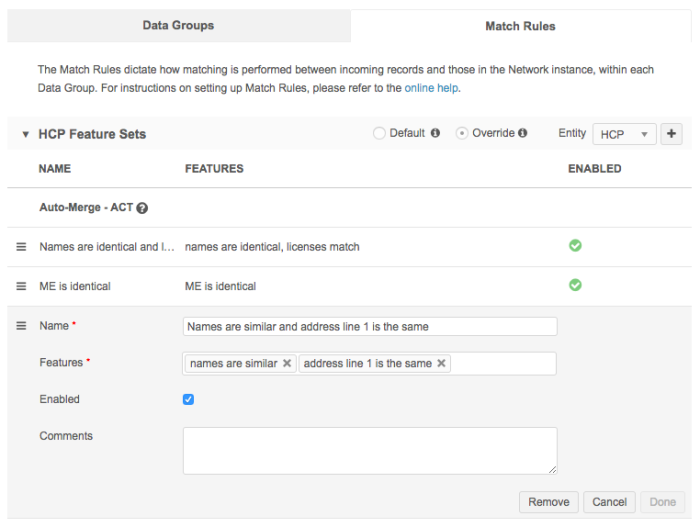
Task: Click green enabled checkmark for ME is identical
Action: (x=575, y=285)
